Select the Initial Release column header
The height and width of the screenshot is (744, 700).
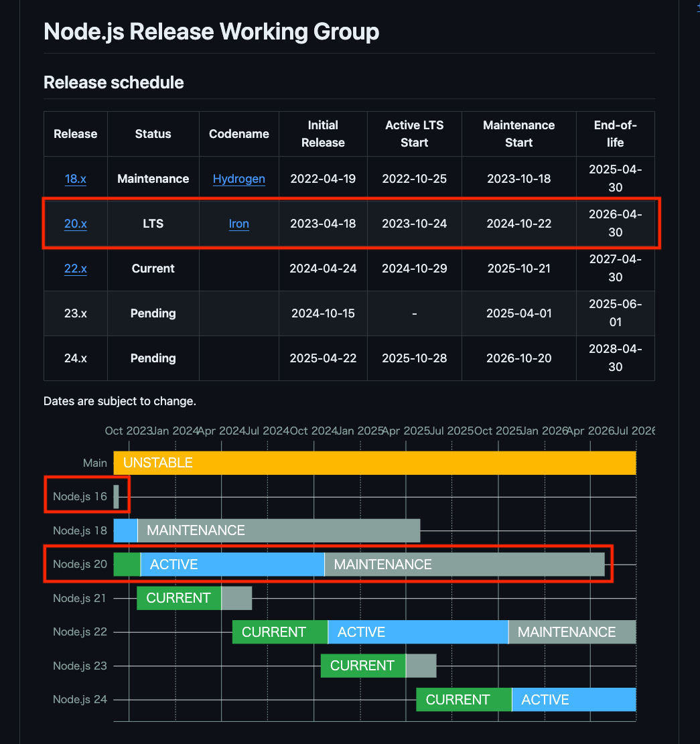coord(323,134)
